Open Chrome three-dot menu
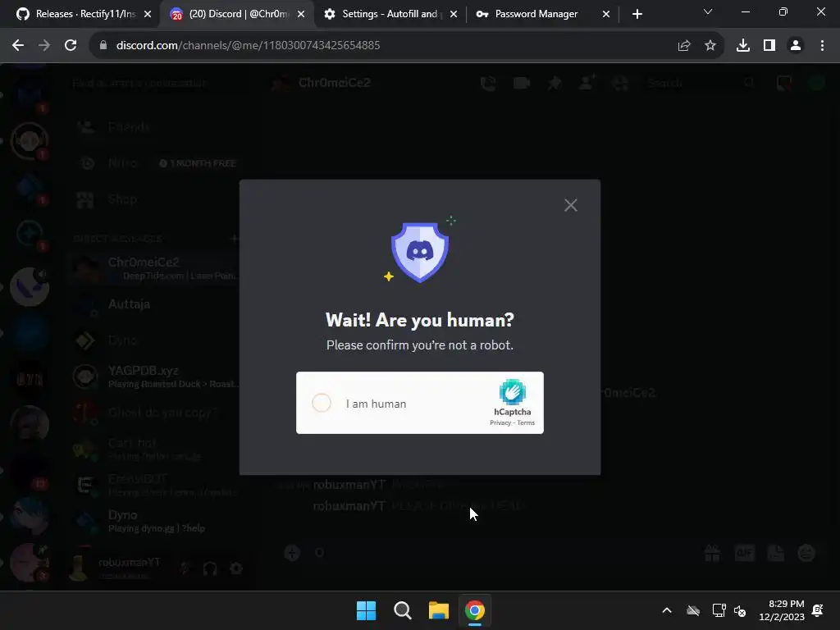The height and width of the screenshot is (630, 840). (x=822, y=46)
